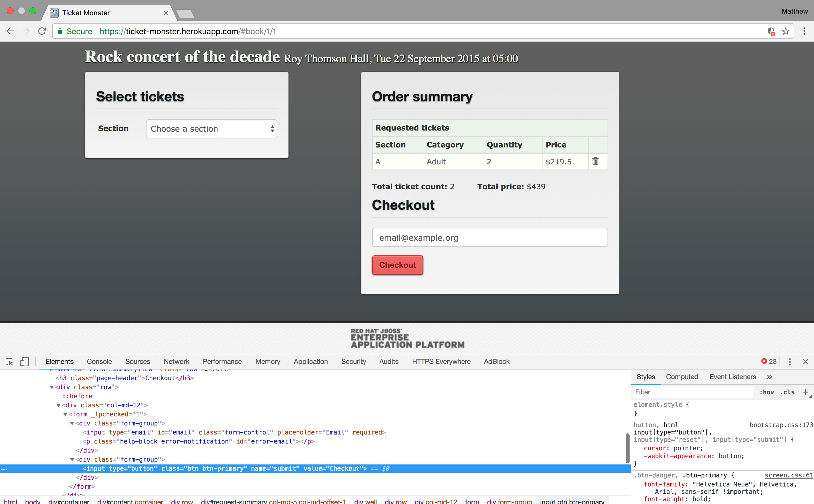Image resolution: width=814 pixels, height=504 pixels.
Task: Collapse the form _lpchecked tree node
Action: click(x=65, y=414)
